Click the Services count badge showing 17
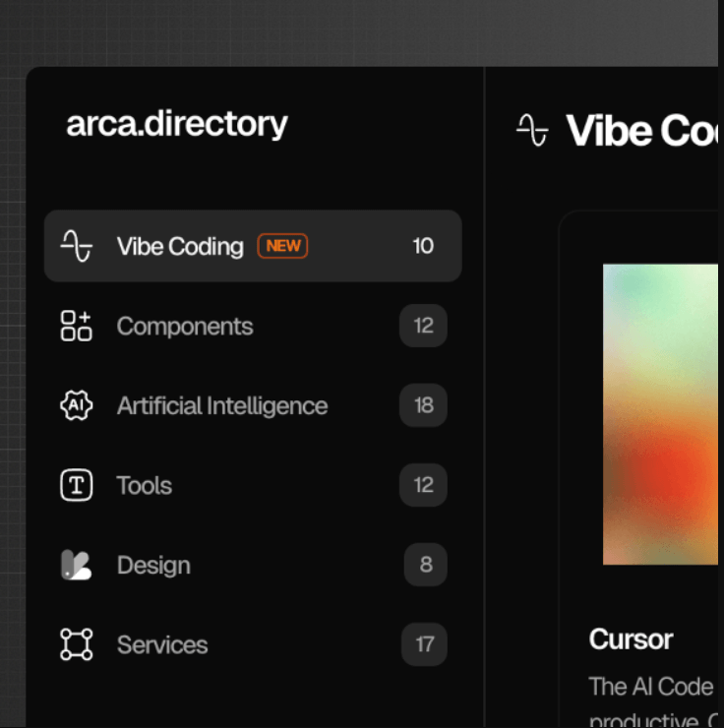 click(x=424, y=644)
